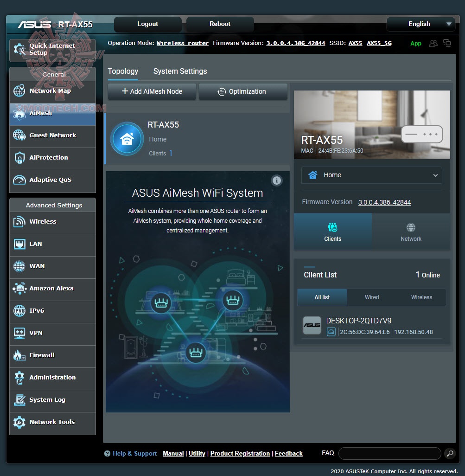465x476 pixels.
Task: Open the Manual link
Action: (173, 454)
